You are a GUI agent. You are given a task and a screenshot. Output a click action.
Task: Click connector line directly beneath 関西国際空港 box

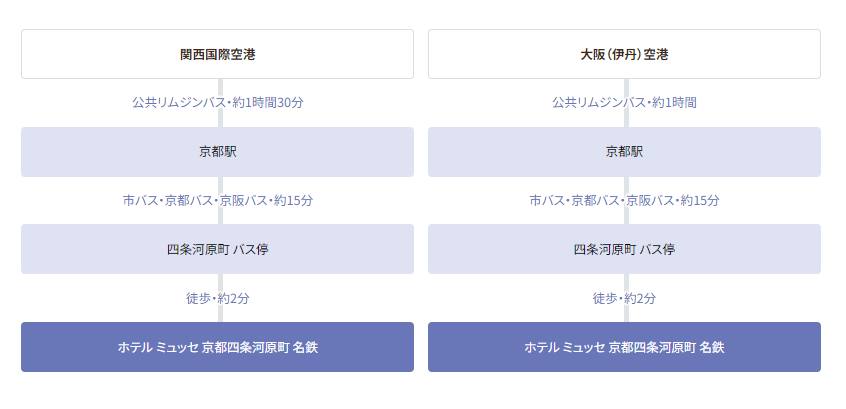(220, 85)
